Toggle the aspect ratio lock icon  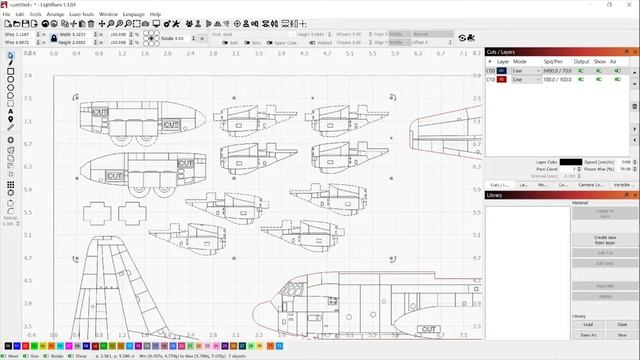(x=54, y=38)
